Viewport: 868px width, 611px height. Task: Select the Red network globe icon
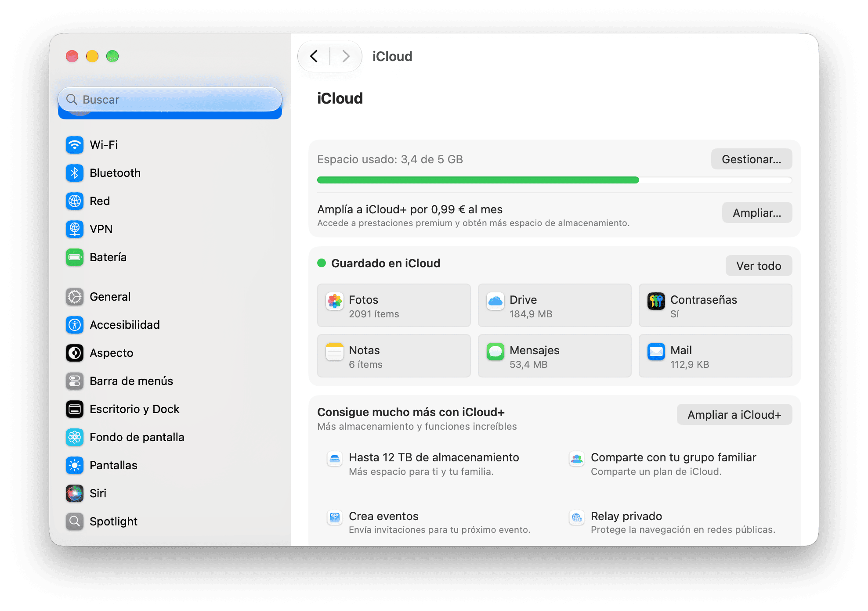pyautogui.click(x=75, y=201)
